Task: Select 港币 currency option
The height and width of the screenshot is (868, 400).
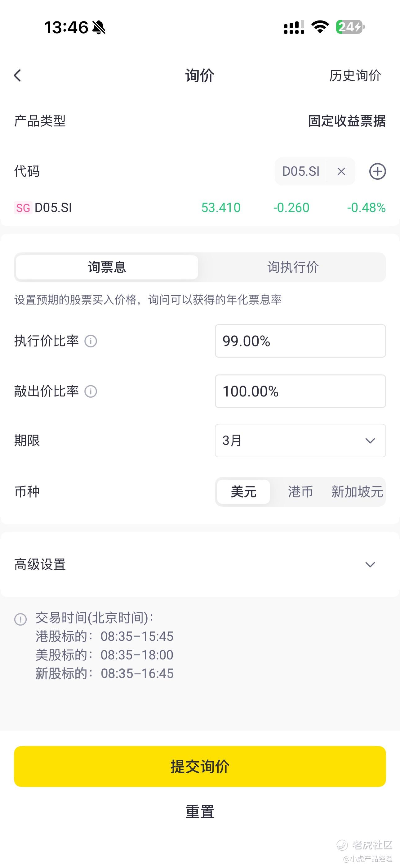Action: tap(300, 492)
